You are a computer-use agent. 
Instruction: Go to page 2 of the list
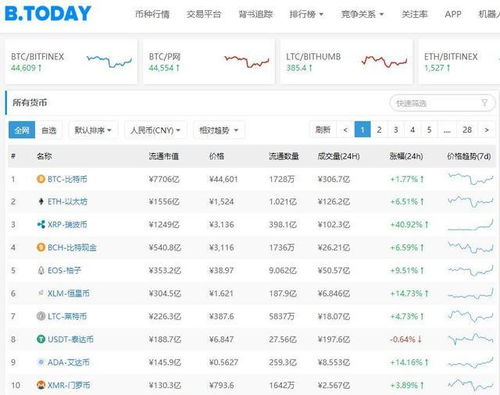coord(379,130)
